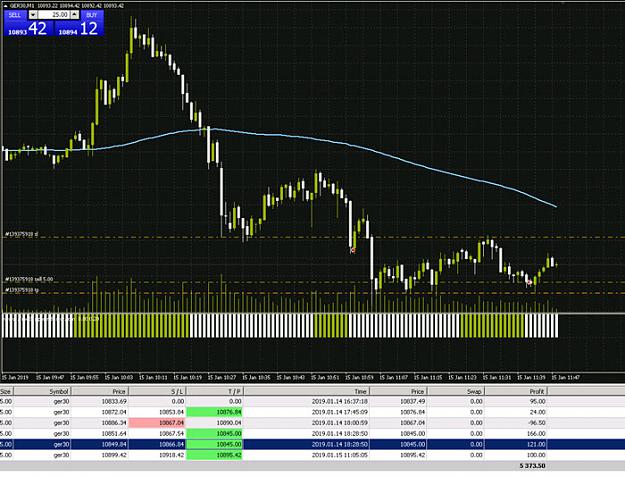Click the buy price 10894 12 tile
This screenshot has width=625, height=477.
pyautogui.click(x=79, y=29)
